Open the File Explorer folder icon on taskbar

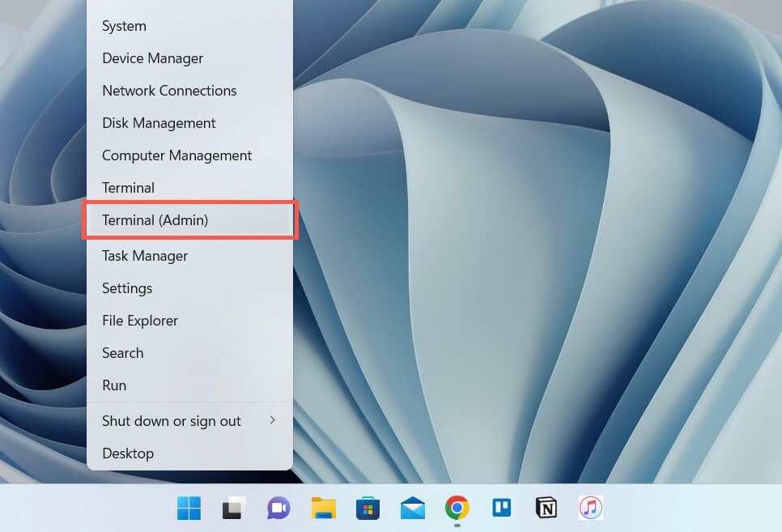[x=324, y=509]
